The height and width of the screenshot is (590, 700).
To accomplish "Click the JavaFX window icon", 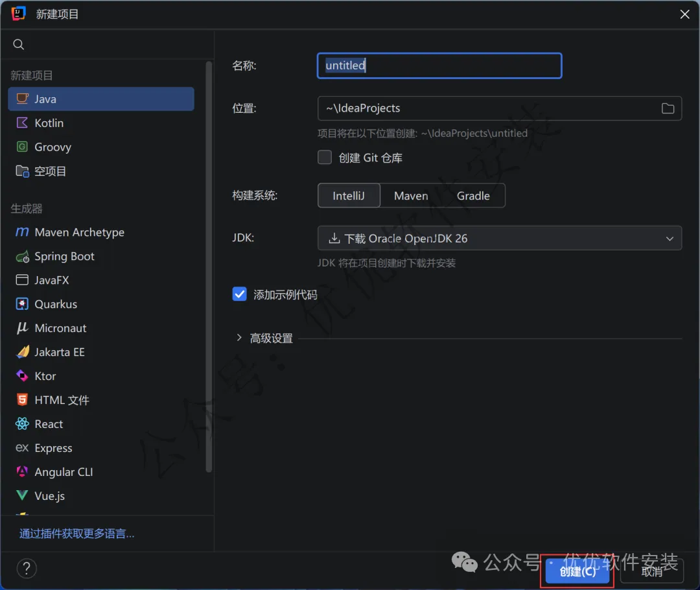I will coord(22,280).
